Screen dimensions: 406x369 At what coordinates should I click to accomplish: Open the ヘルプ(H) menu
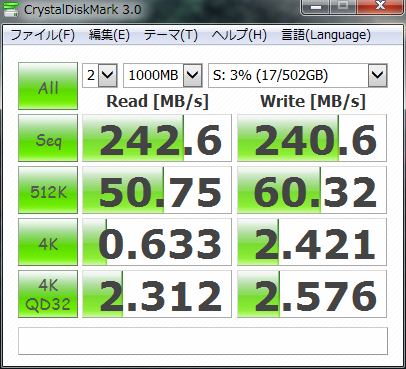pos(239,35)
